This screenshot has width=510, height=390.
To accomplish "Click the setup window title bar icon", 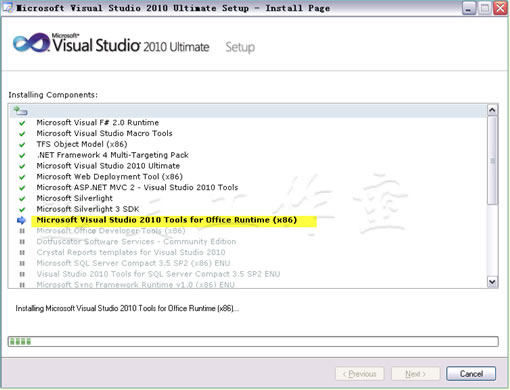I will tap(8, 8).
